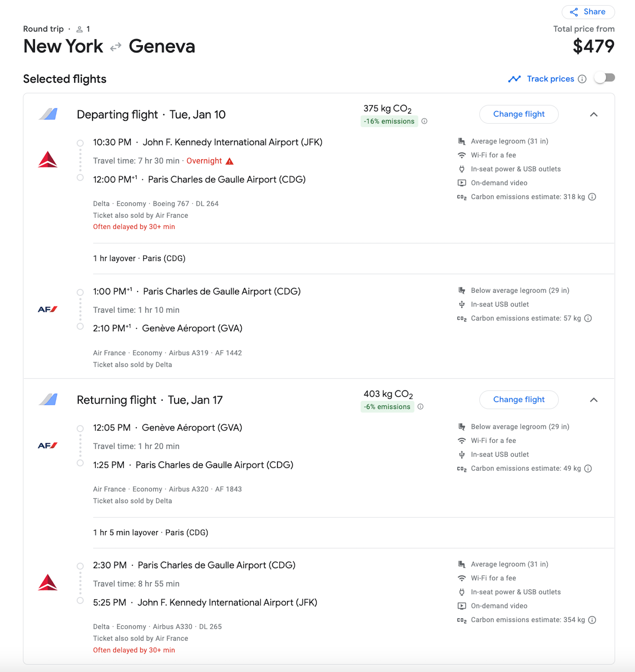
Task: Click the emissions info icon near 403 kg CO2
Action: (421, 407)
